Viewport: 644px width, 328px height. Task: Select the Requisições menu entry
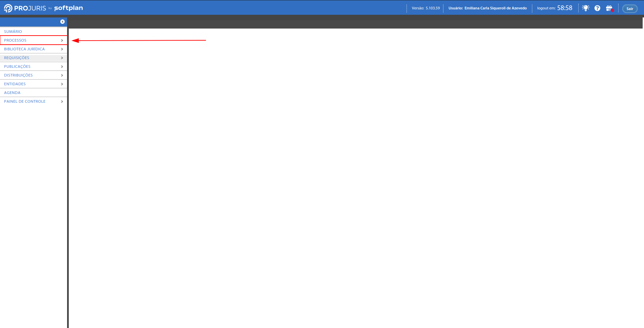17,58
